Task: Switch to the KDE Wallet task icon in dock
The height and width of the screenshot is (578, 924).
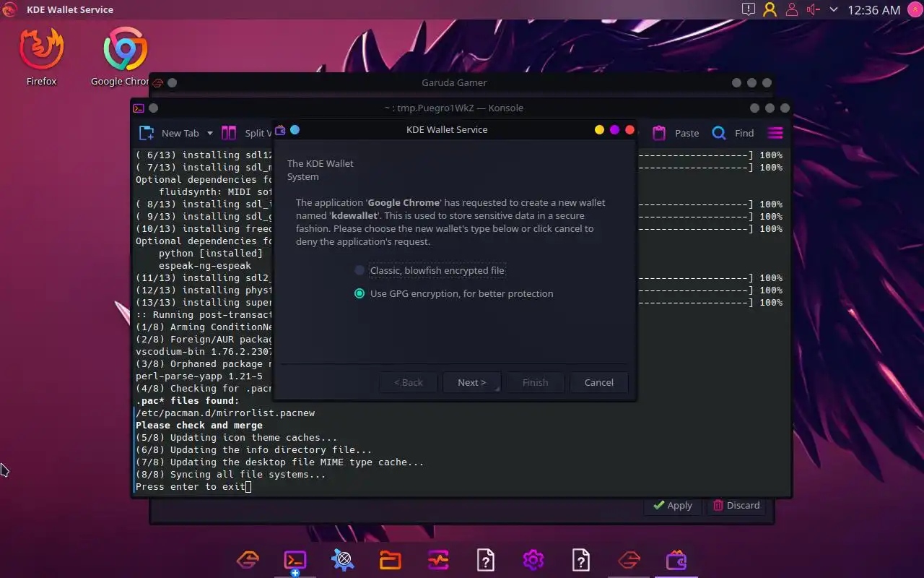Action: pyautogui.click(x=676, y=560)
